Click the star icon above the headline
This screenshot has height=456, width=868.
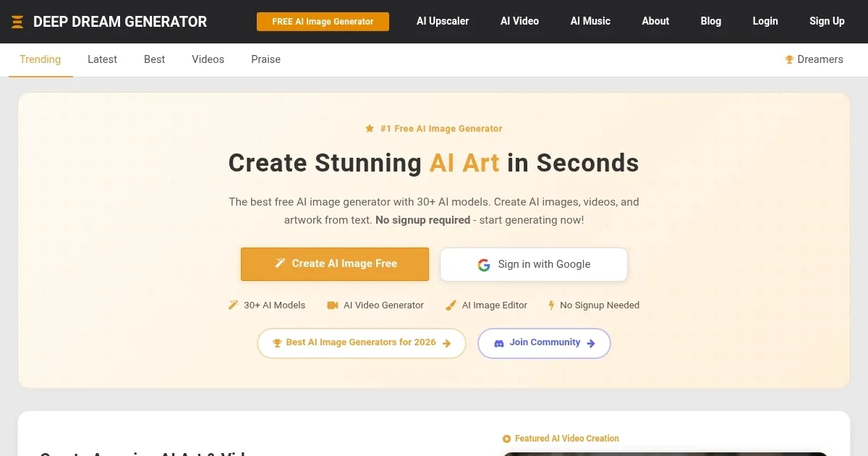coord(370,129)
